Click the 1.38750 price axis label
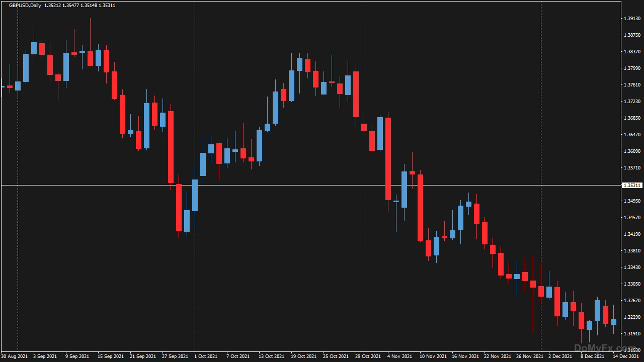Viewport: 644px width, 362px height. point(632,35)
